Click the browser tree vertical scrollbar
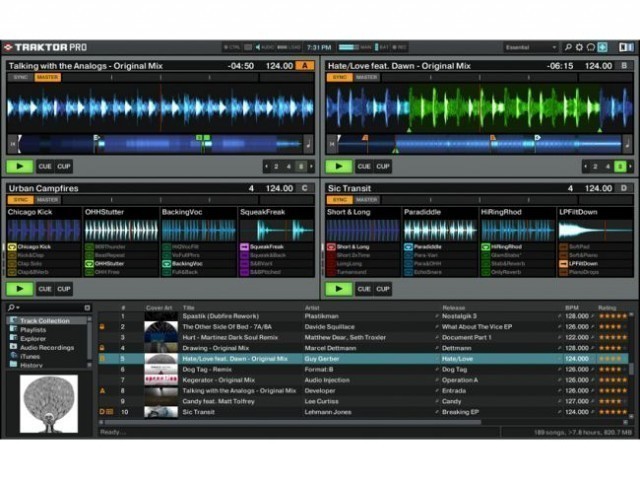Viewport: 640px width, 480px height. pyautogui.click(x=89, y=342)
